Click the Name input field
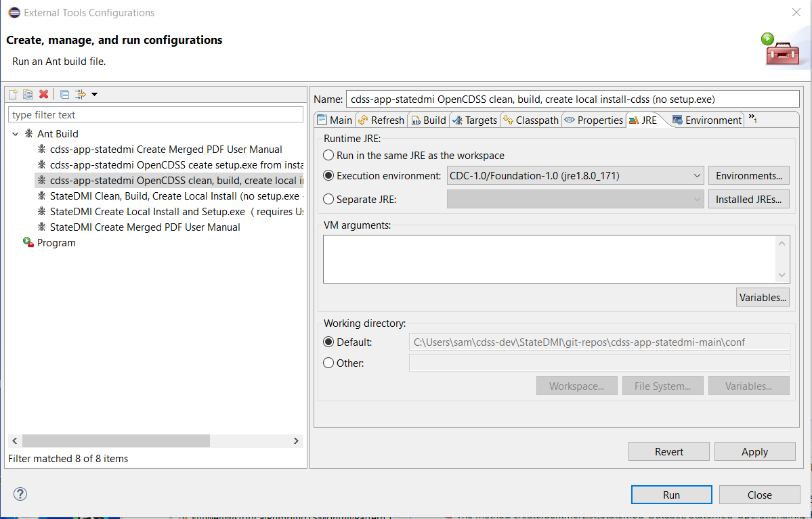The height and width of the screenshot is (519, 812). point(573,99)
